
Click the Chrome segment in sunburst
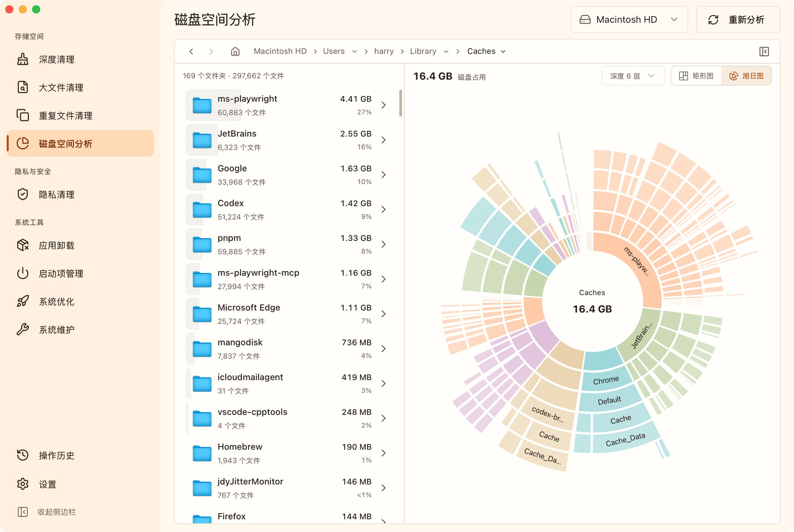(606, 380)
